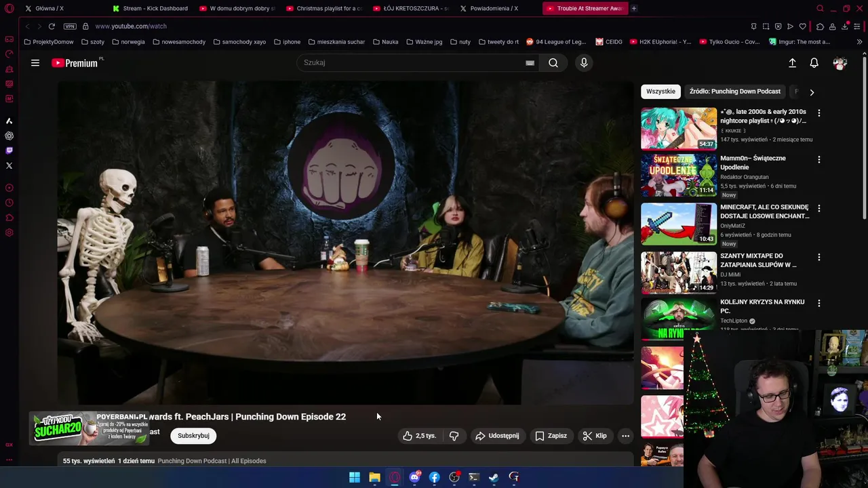Open the Aria AI sidebar icon
Viewport: 868px width, 488px height.
pos(9,121)
